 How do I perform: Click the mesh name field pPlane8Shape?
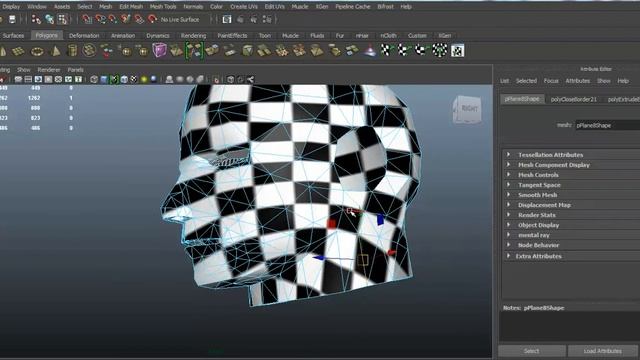tap(607, 125)
